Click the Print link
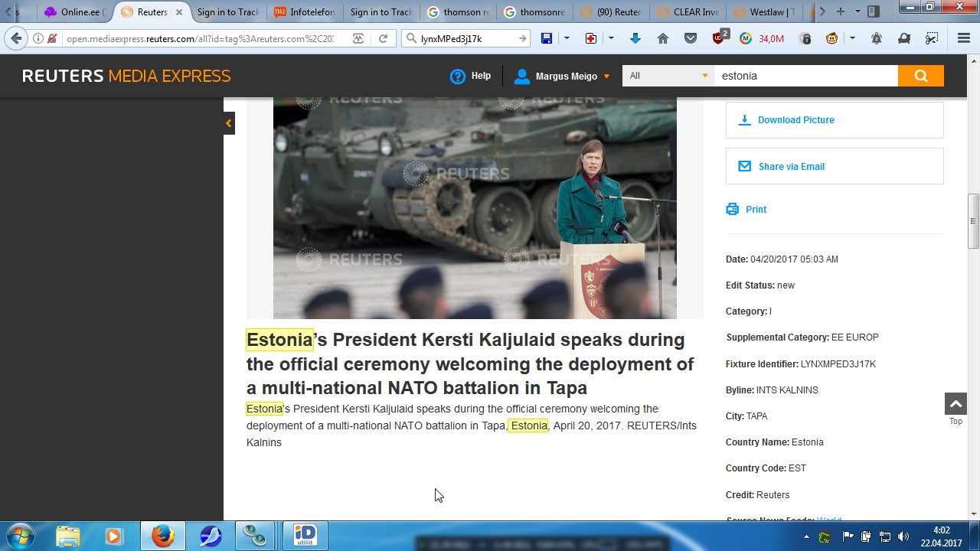Image resolution: width=980 pixels, height=551 pixels. 756,210
